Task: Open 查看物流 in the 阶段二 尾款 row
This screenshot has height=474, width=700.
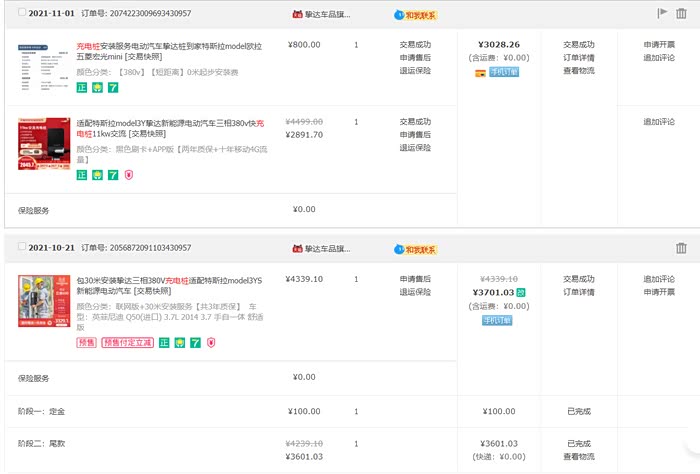Action: [579, 457]
